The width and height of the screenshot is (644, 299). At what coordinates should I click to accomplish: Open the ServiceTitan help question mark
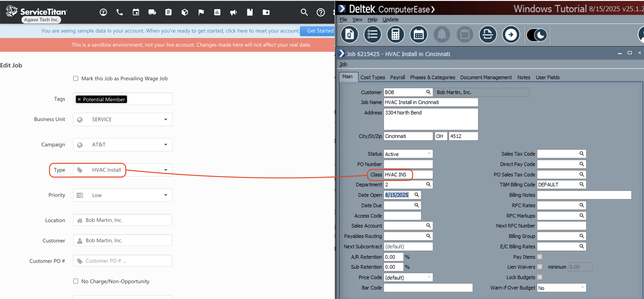[320, 12]
